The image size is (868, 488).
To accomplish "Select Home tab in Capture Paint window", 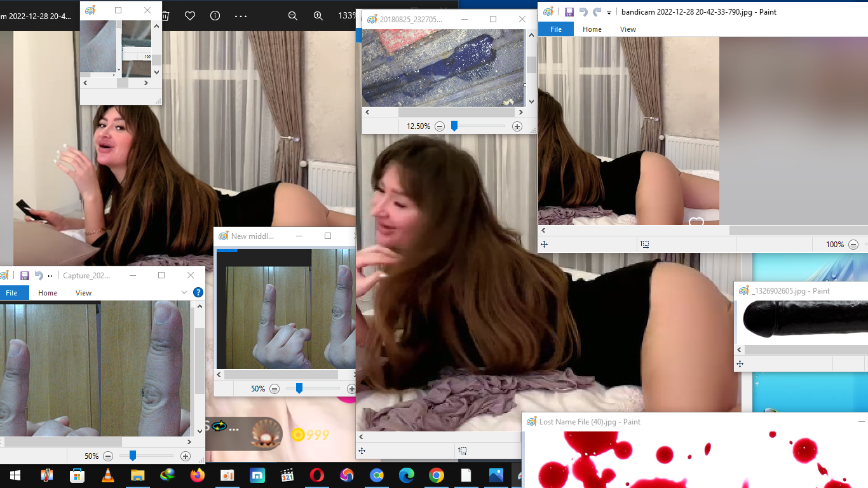I will coord(48,293).
